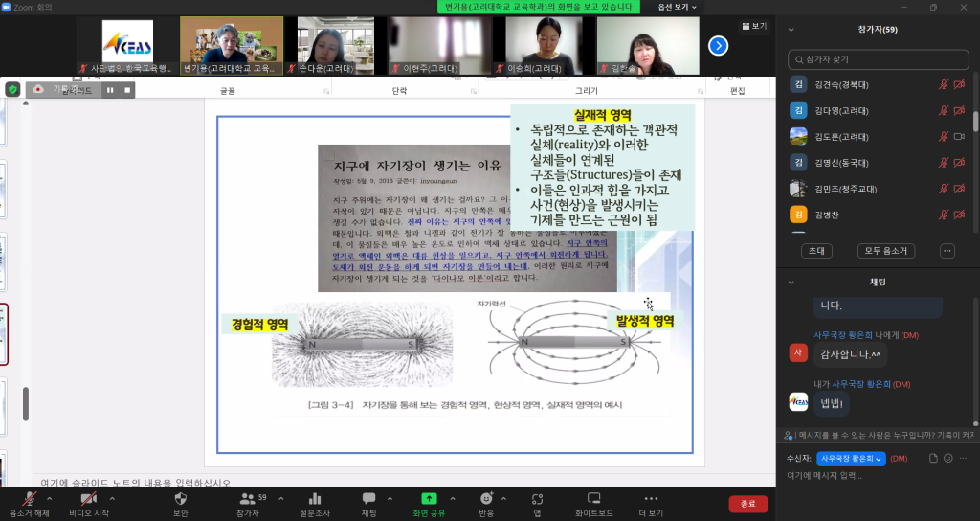
Task: Start video with 비디오 시작 button
Action: pos(88,499)
